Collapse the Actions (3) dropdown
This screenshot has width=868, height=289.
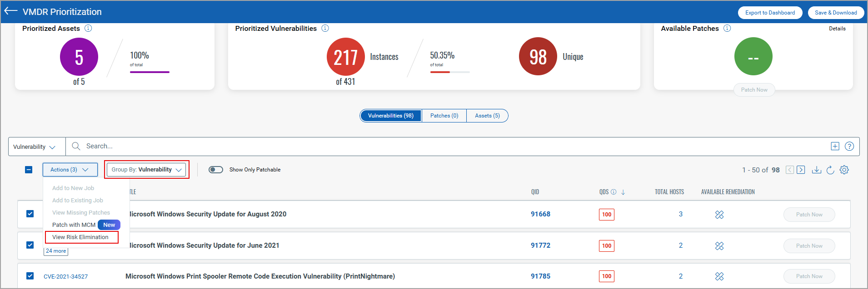tap(70, 170)
